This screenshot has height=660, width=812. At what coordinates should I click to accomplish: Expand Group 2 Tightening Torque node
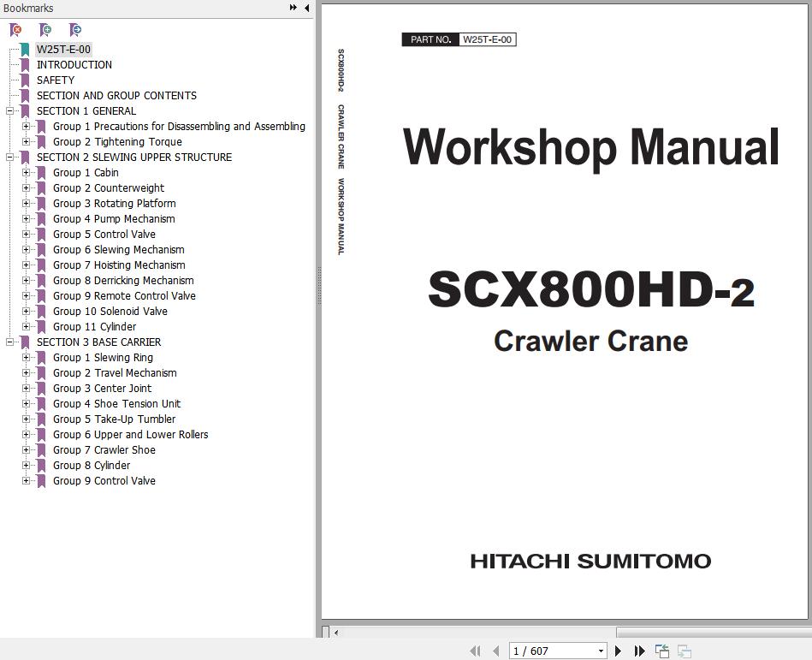pos(26,141)
